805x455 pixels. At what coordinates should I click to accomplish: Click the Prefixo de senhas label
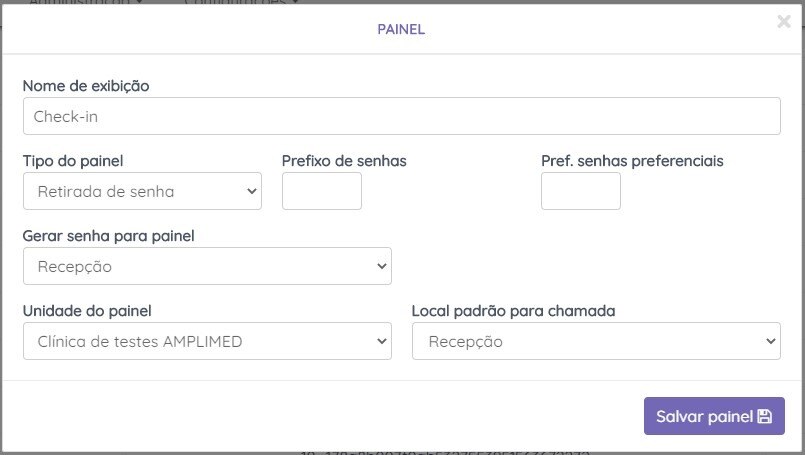pos(344,160)
